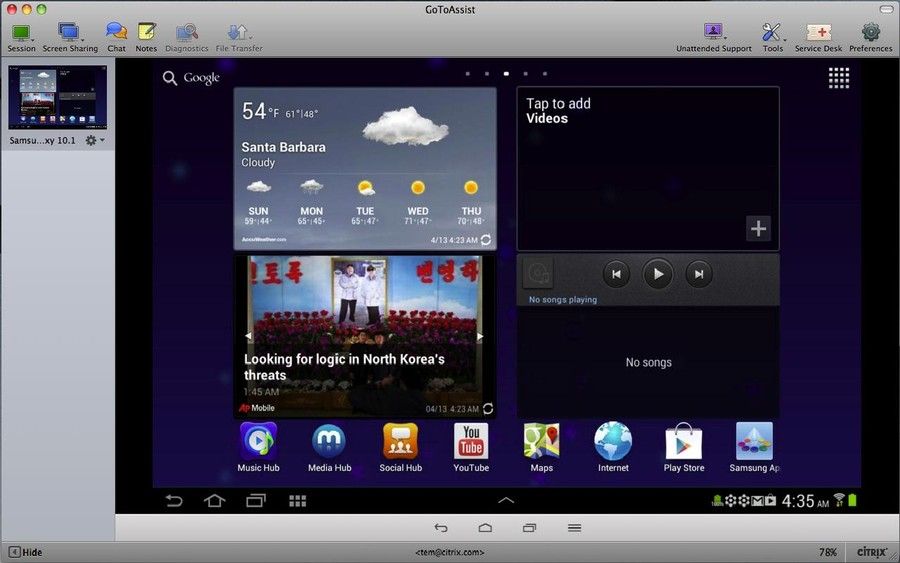Play music in the music widget
This screenshot has height=563, width=900.
(658, 274)
